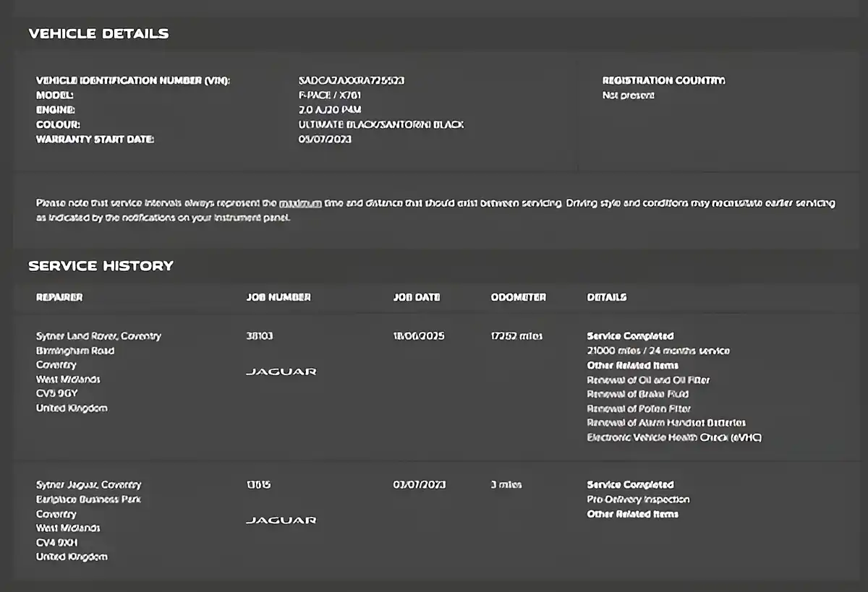Select the job number 38103
Screen dimensions: 868x592
[x=260, y=336]
